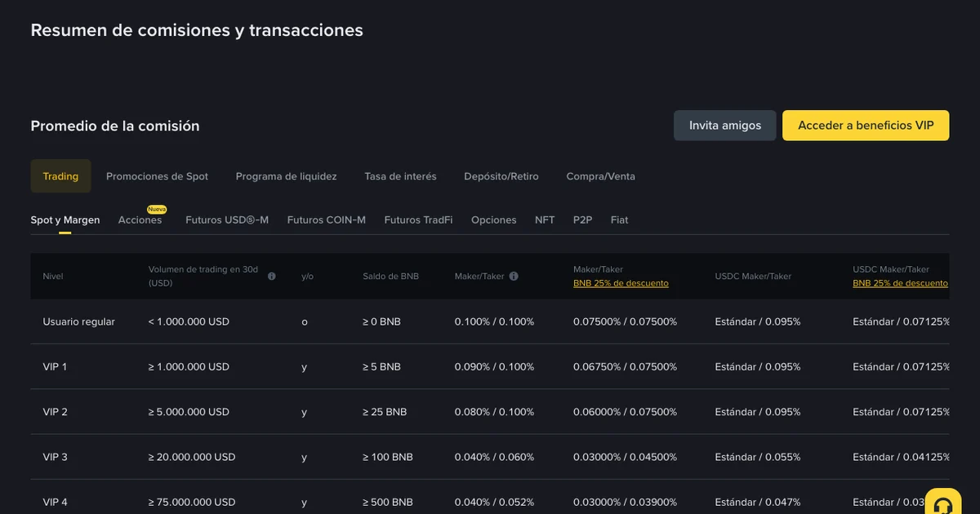Click the VIP 3 level cell
This screenshot has width=980, height=514.
coord(55,457)
